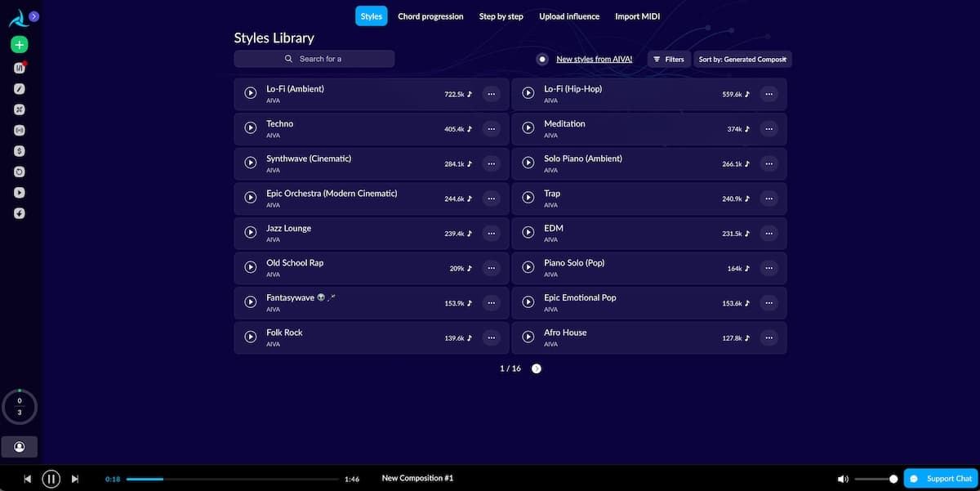980x491 pixels.
Task: Mute the volume with the speaker icon
Action: click(x=844, y=479)
